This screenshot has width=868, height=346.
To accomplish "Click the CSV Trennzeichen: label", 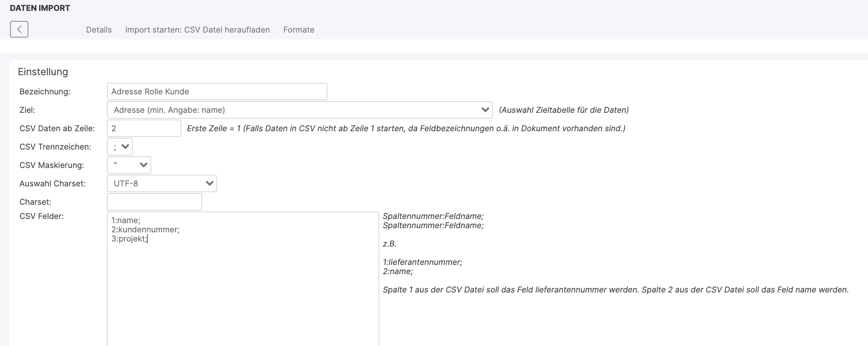I will coord(55,147).
